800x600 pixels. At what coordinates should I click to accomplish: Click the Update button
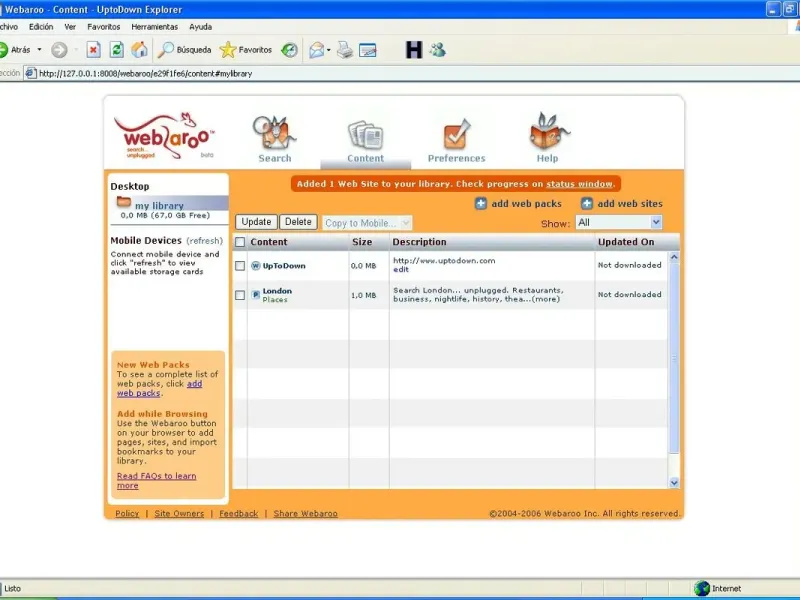[x=256, y=222]
